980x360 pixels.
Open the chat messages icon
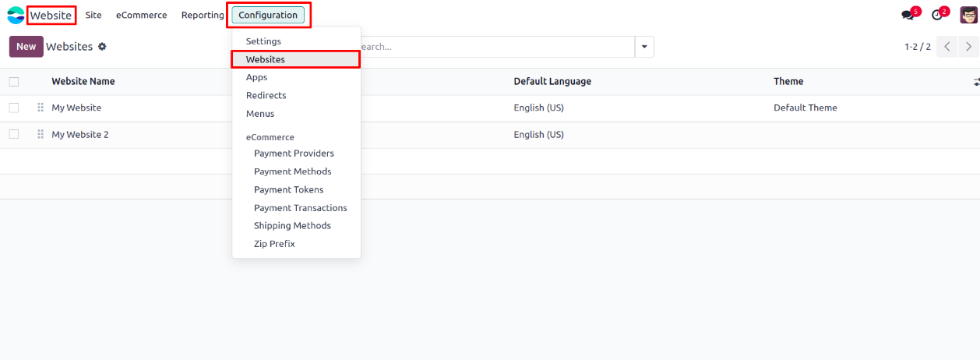908,16
